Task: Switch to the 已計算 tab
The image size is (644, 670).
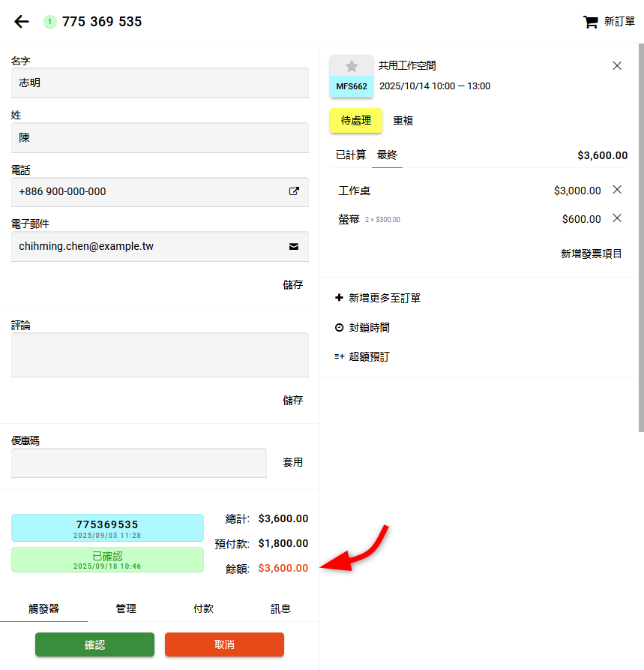Action: (x=351, y=155)
